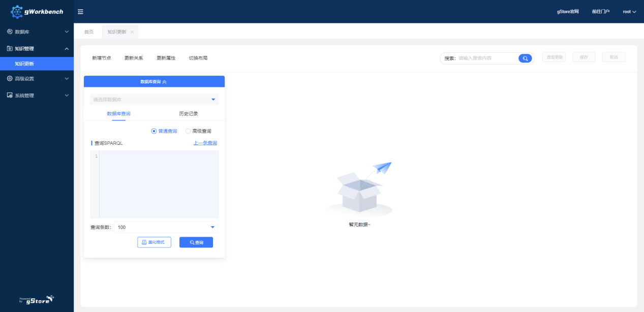
Task: Click the 查询 query button
Action: tap(196, 242)
